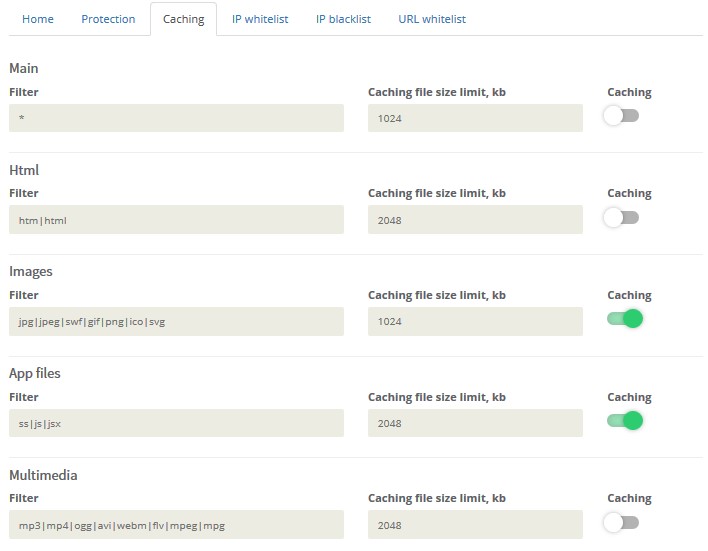708x551 pixels.
Task: Turn on Html caching toggle
Action: pyautogui.click(x=621, y=218)
